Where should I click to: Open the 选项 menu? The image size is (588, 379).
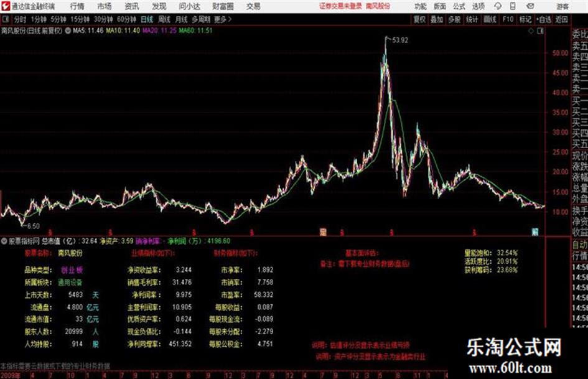[x=478, y=6]
